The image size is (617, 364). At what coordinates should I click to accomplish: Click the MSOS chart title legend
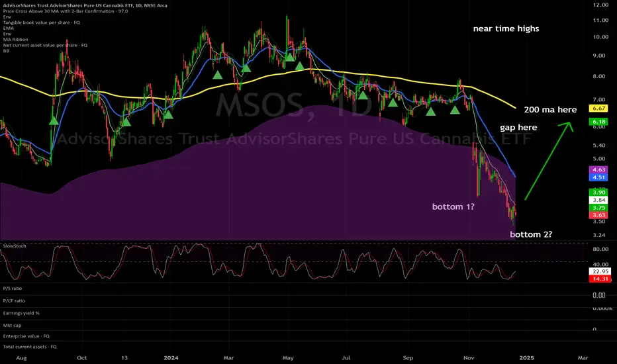(x=85, y=5)
